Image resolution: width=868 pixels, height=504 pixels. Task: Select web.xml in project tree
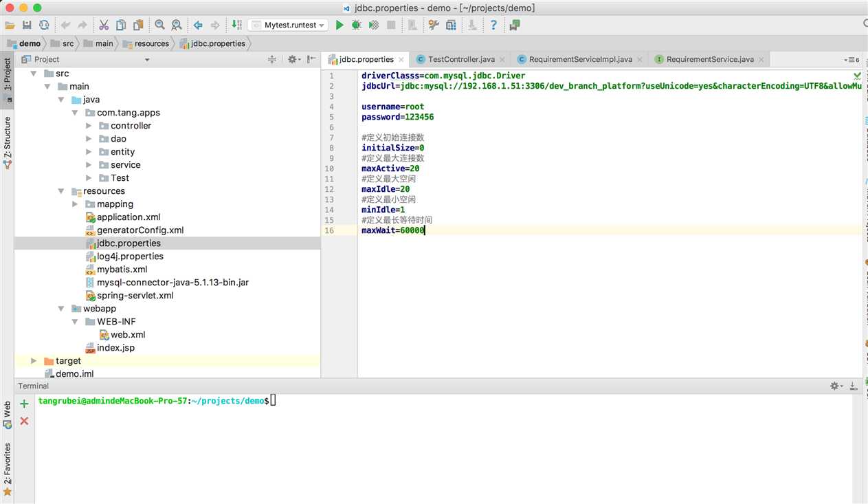(x=128, y=335)
